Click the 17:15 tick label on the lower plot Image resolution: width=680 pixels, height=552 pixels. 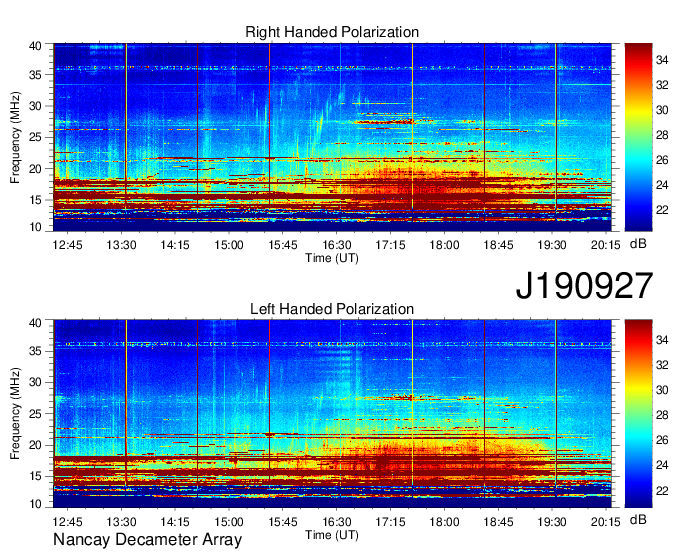390,522
